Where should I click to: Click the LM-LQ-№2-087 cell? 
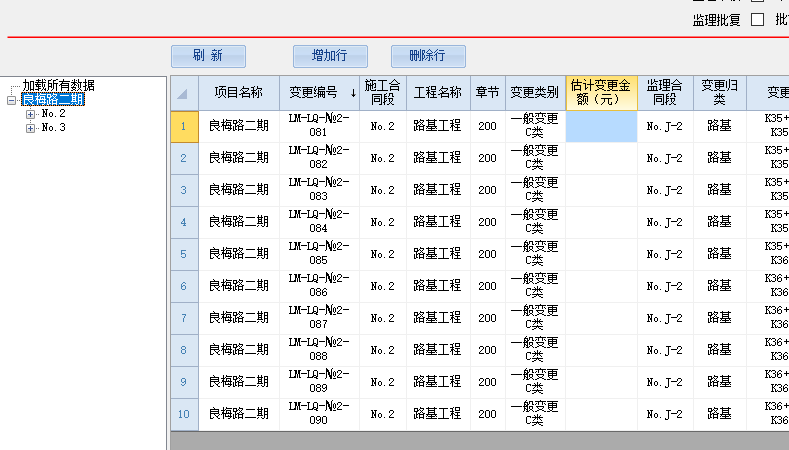coord(319,318)
